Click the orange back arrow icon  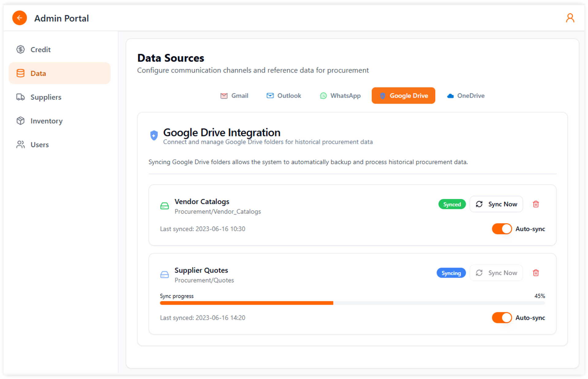click(20, 18)
